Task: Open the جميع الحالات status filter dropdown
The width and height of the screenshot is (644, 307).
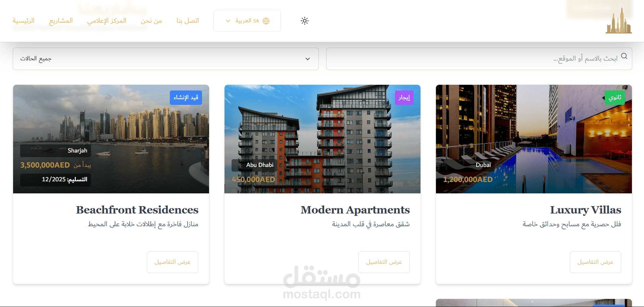Action: tap(166, 59)
